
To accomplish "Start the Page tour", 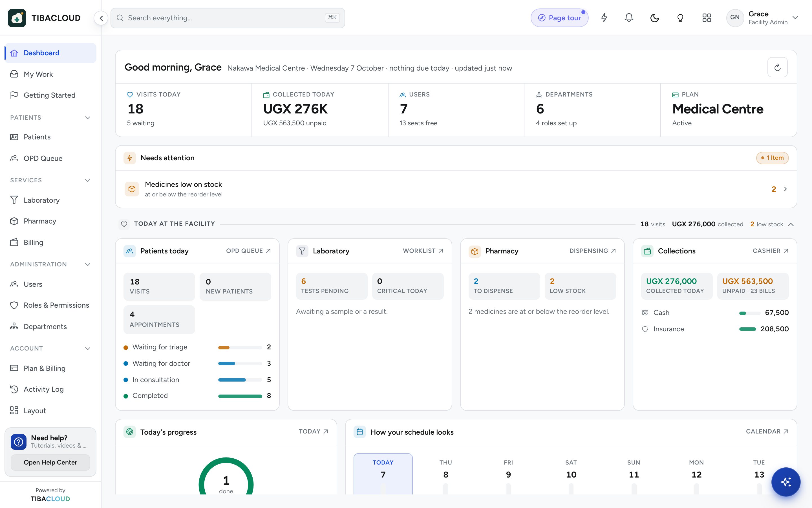I will (559, 18).
